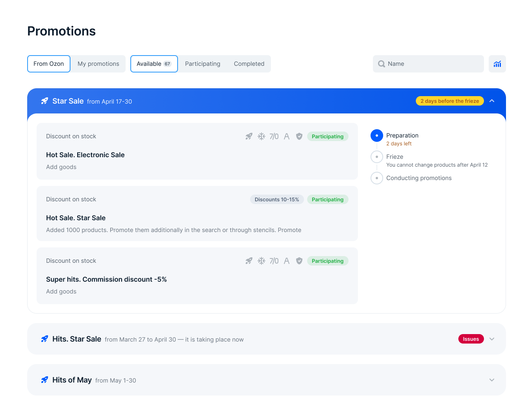Click the Discounts 10-15% badge

277,199
